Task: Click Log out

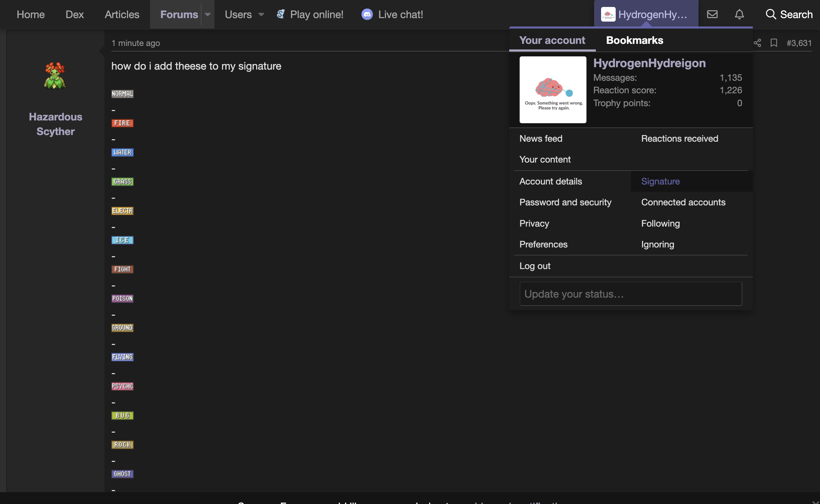Action: click(x=535, y=266)
